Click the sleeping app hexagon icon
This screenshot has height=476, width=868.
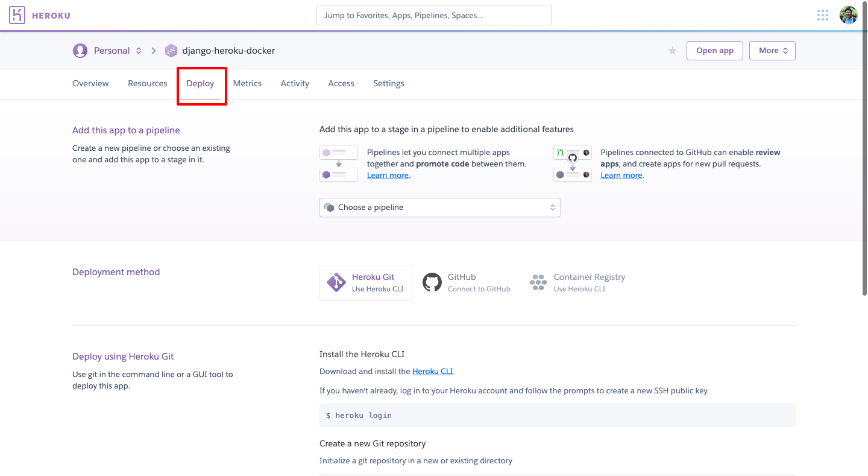click(x=171, y=51)
